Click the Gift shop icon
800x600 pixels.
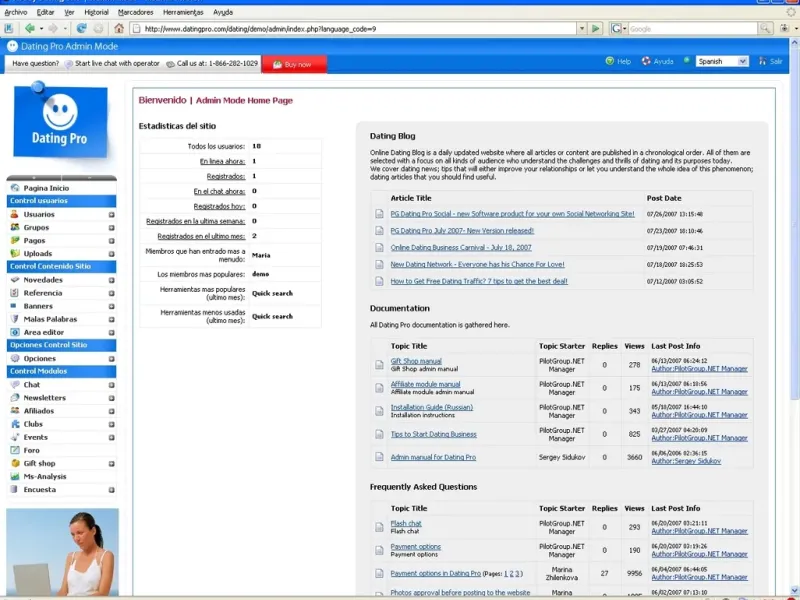[14, 463]
